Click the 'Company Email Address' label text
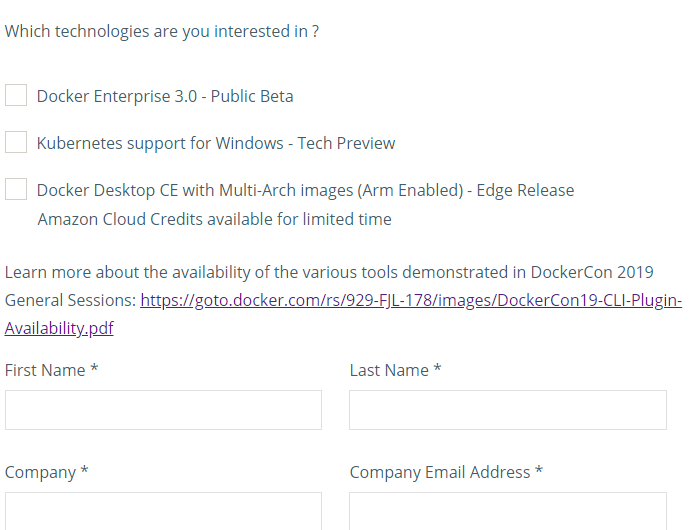Image resolution: width=699 pixels, height=530 pixels. (439, 473)
